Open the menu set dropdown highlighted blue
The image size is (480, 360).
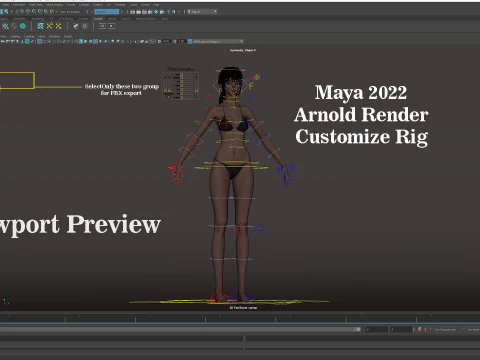[107, 12]
